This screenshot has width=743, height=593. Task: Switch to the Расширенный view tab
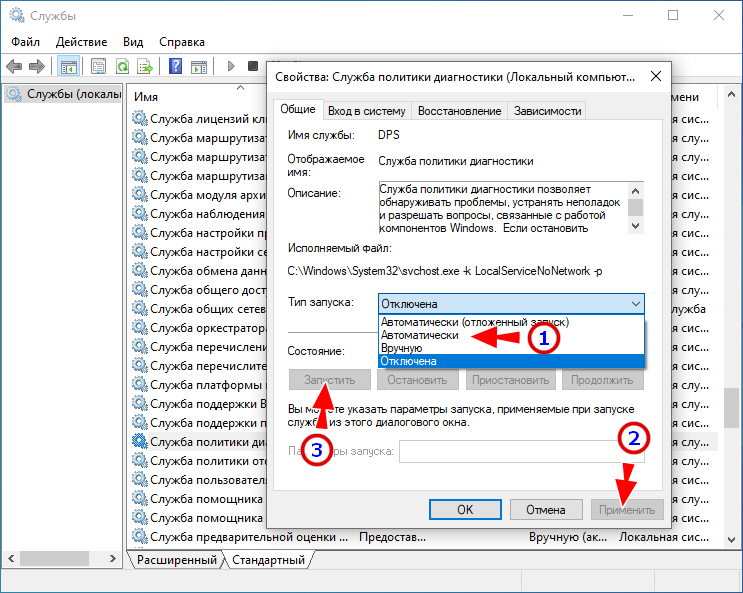click(x=177, y=560)
